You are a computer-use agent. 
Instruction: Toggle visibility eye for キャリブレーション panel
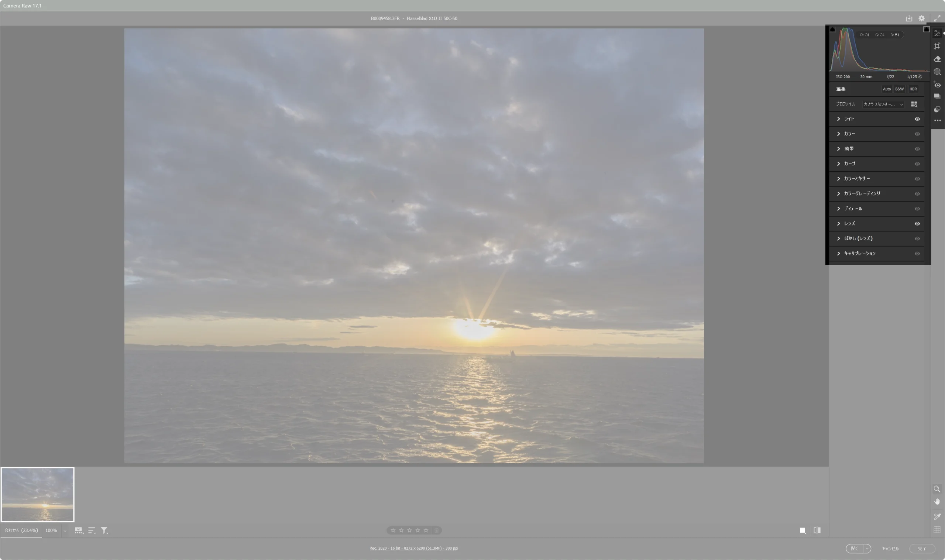(x=917, y=254)
